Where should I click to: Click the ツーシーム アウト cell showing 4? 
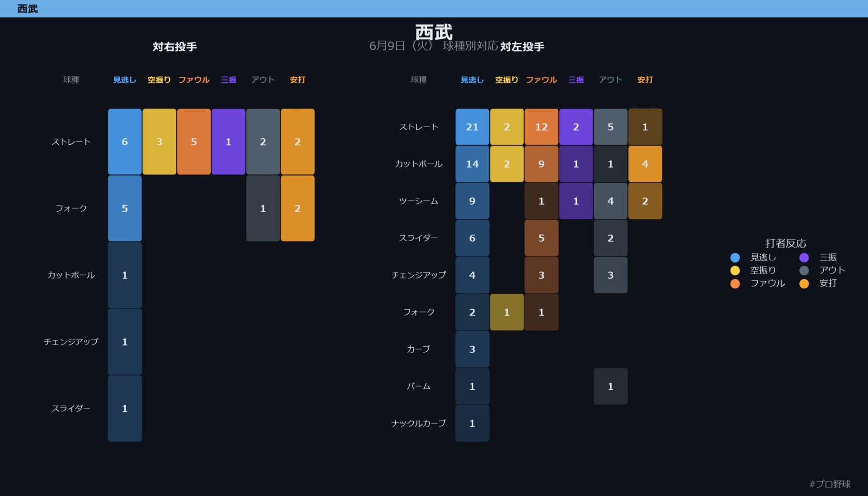(611, 201)
